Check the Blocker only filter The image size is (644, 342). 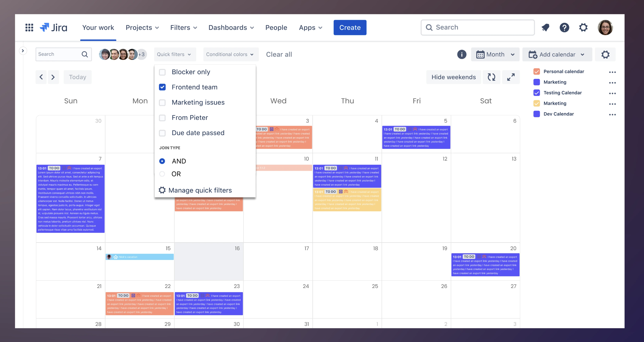click(x=162, y=72)
